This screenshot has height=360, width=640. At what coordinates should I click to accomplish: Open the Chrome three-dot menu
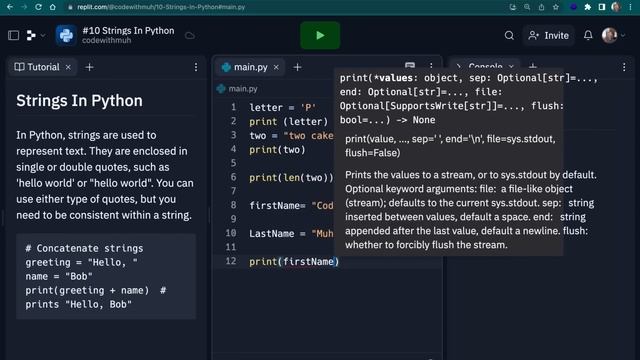point(631,7)
